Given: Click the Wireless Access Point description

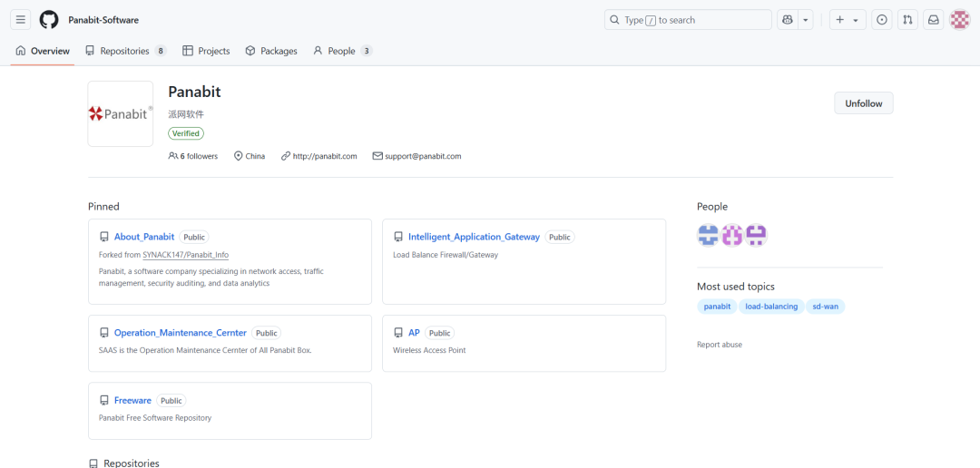Looking at the screenshot, I should click(x=429, y=350).
